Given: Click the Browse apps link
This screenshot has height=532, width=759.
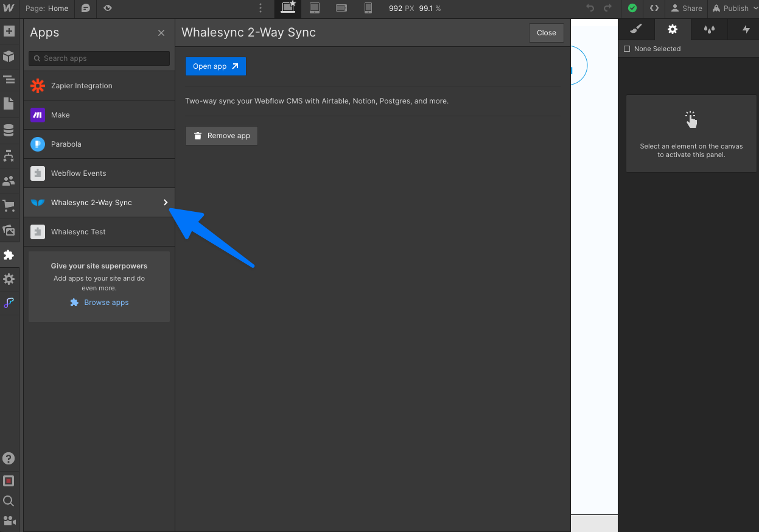Looking at the screenshot, I should tap(106, 303).
